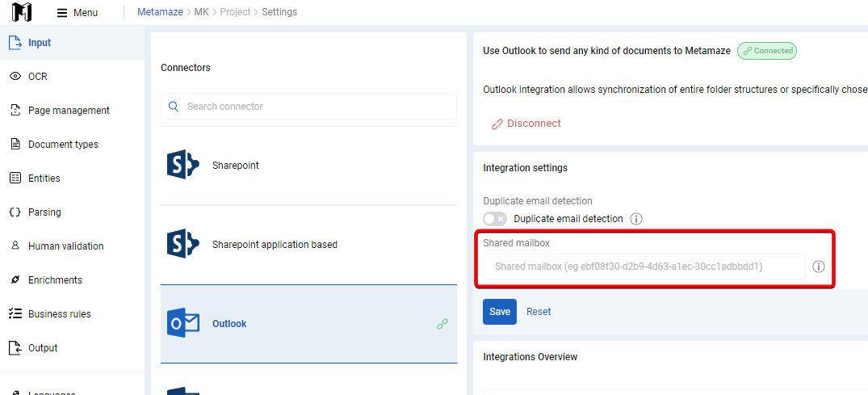
Task: Click the Parsing curly braces icon
Action: click(x=15, y=212)
